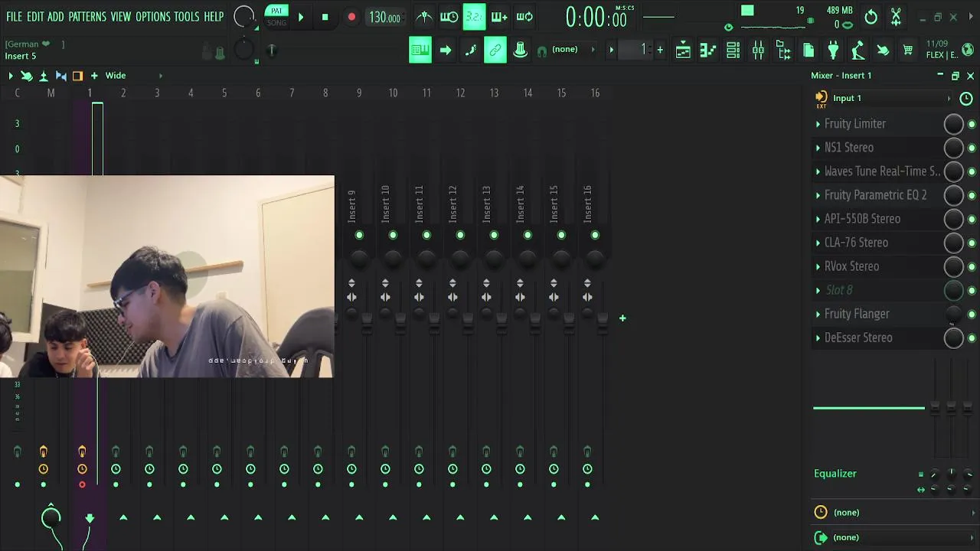Mute Insert 9 via its green LED
980x551 pixels.
click(x=359, y=235)
